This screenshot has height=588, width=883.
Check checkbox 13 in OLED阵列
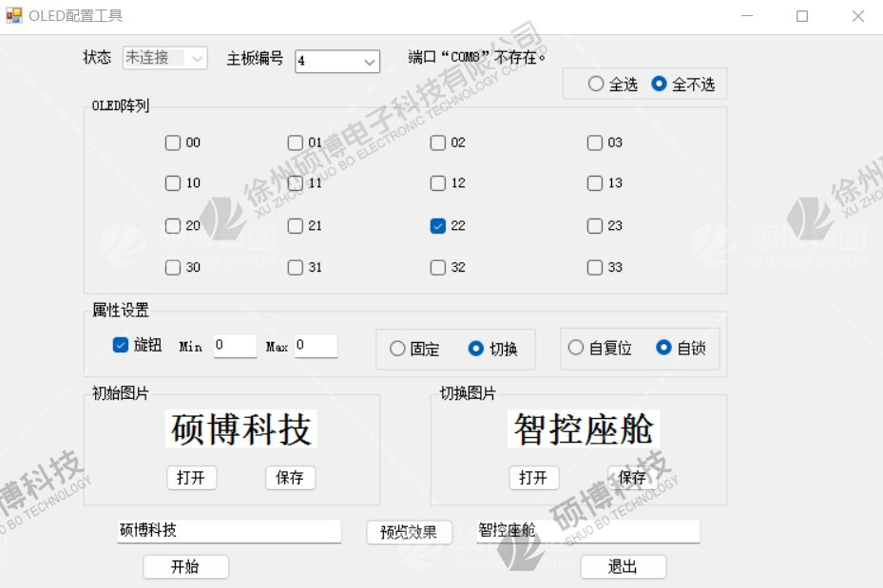point(595,183)
